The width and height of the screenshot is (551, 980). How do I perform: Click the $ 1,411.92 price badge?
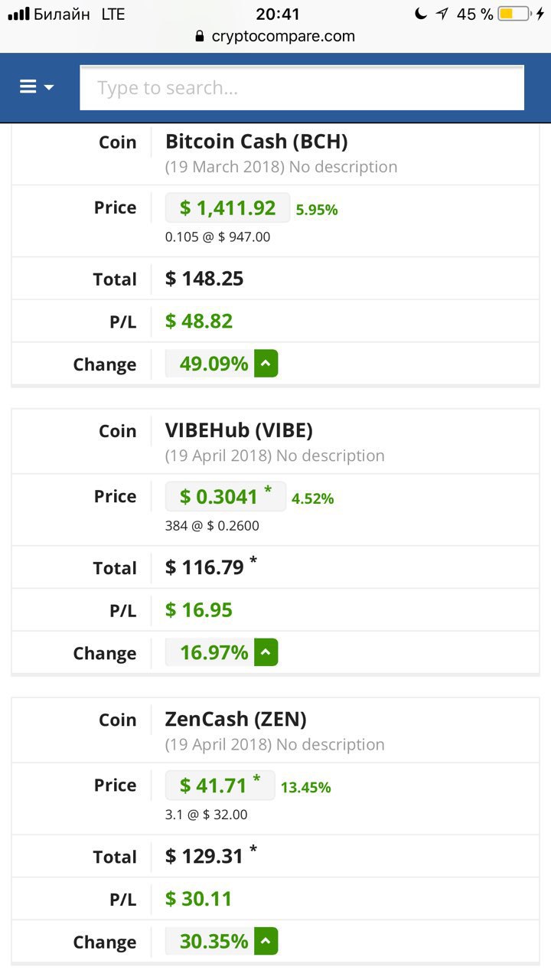[x=227, y=207]
